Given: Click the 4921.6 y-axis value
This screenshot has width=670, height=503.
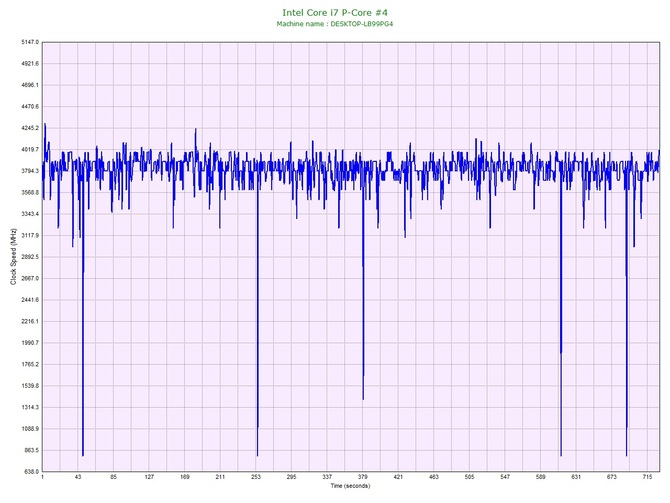Looking at the screenshot, I should tap(30, 64).
